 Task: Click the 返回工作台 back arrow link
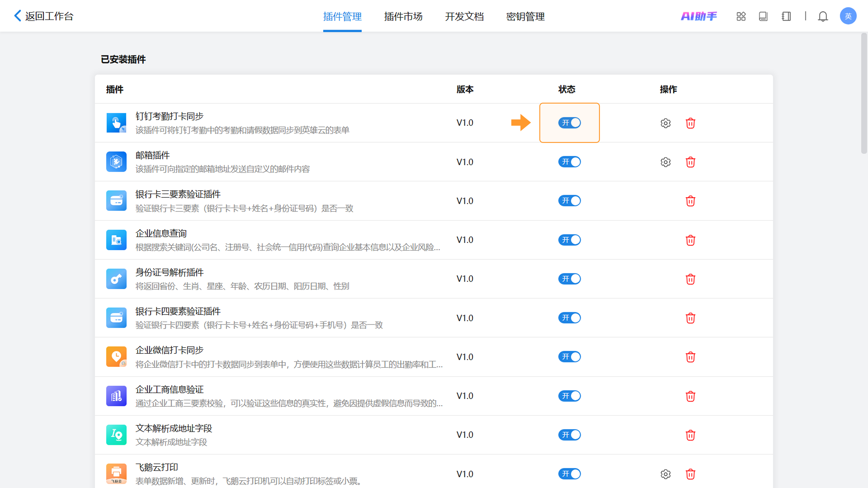click(43, 16)
